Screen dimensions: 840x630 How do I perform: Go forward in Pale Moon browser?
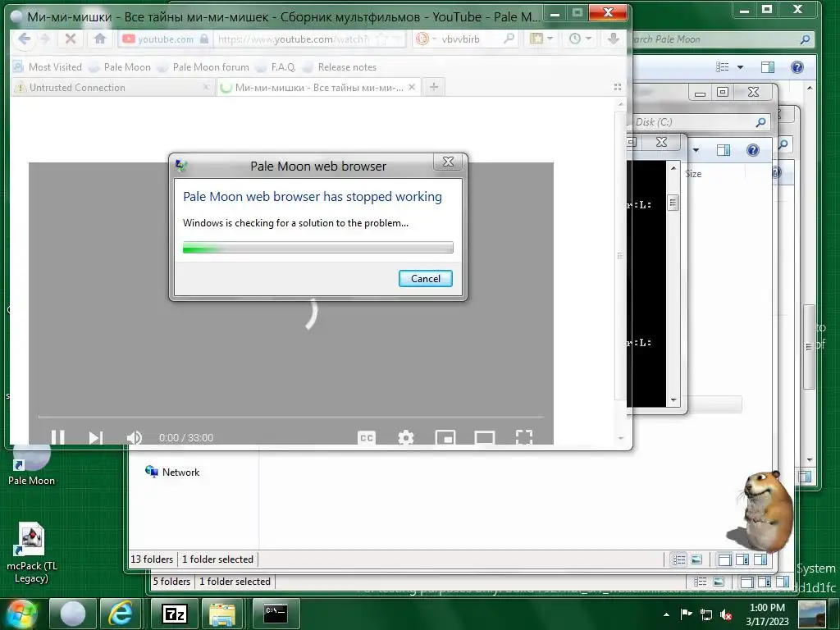pyautogui.click(x=46, y=39)
